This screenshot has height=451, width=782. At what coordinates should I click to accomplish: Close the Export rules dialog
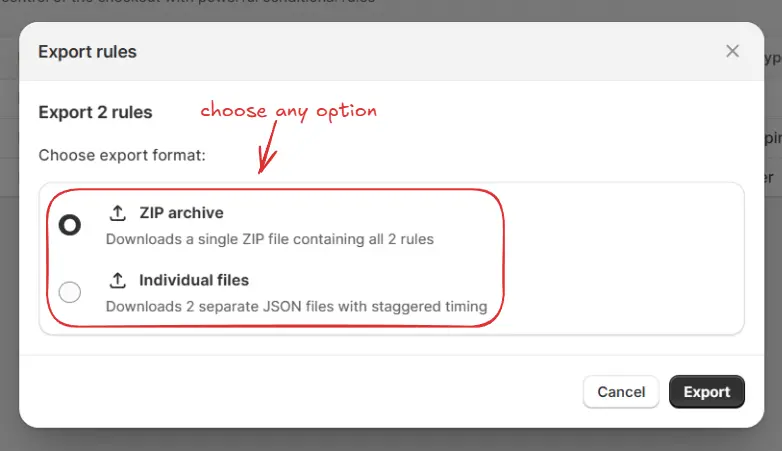point(733,51)
